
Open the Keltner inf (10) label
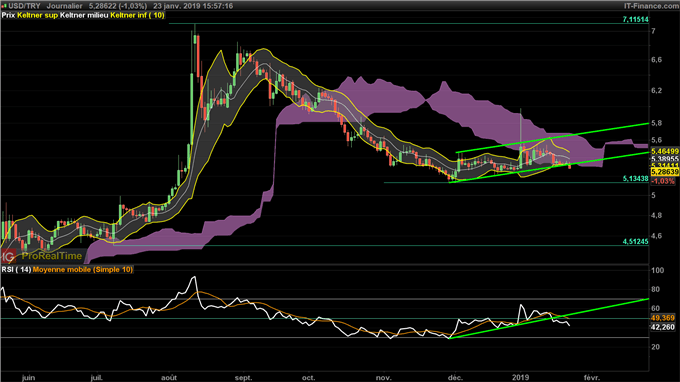(x=137, y=15)
